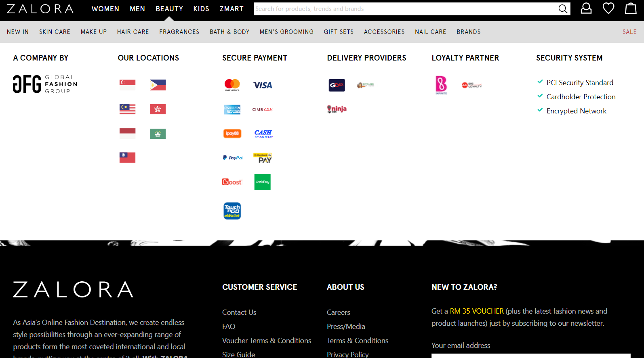The height and width of the screenshot is (358, 644).
Task: Click the ZALORA logo in header
Action: 40,9
